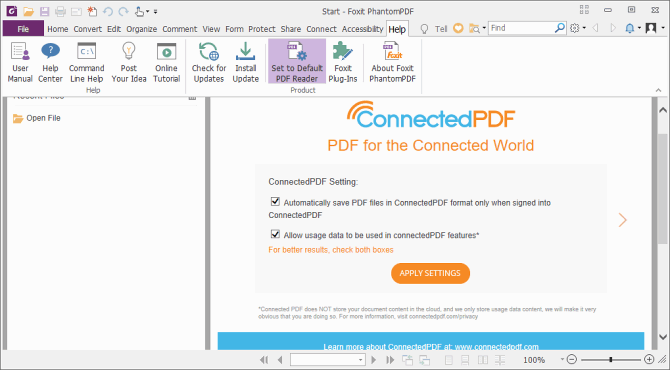
Task: Set Foxit as default PDF reader
Action: point(297,62)
